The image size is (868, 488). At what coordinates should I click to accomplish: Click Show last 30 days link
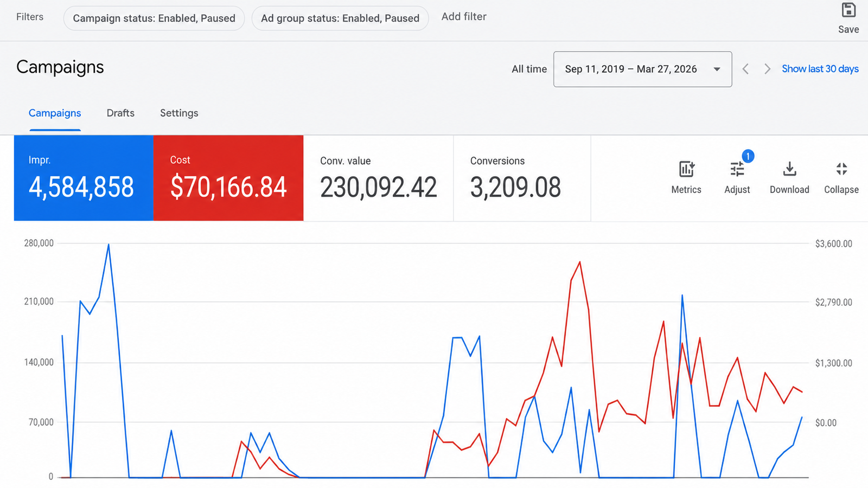click(820, 69)
